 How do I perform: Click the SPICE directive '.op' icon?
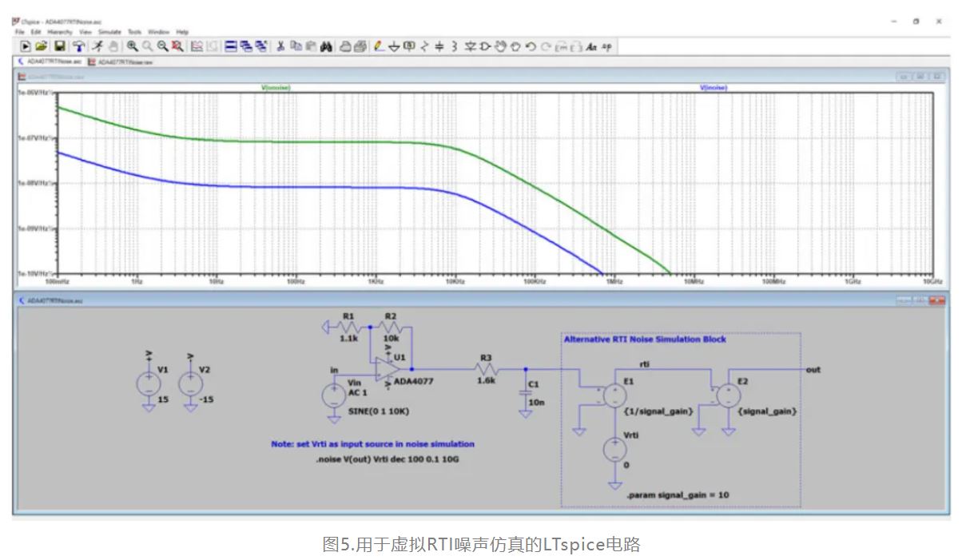607,46
